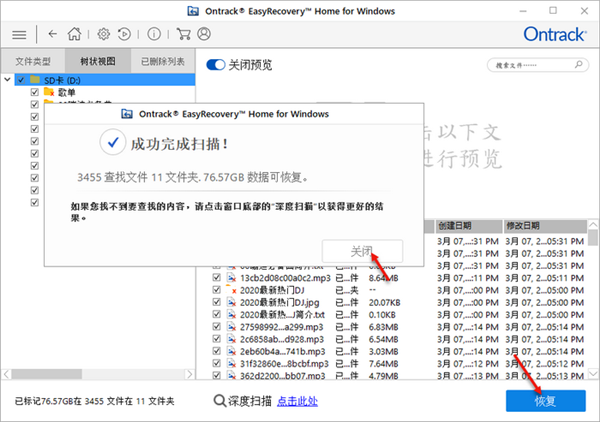Minimize the EasyRecovery window
Screen dimensions: 600x422
pos(523,11)
